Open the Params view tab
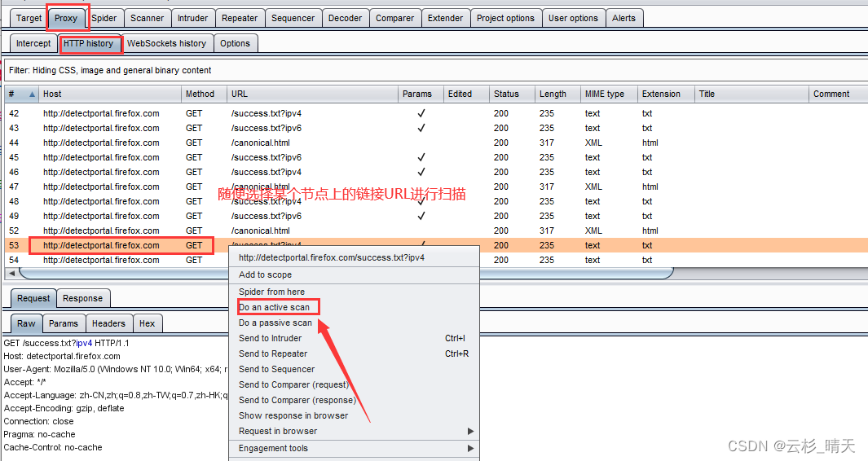Screen dimensions: 868x461 (63, 323)
